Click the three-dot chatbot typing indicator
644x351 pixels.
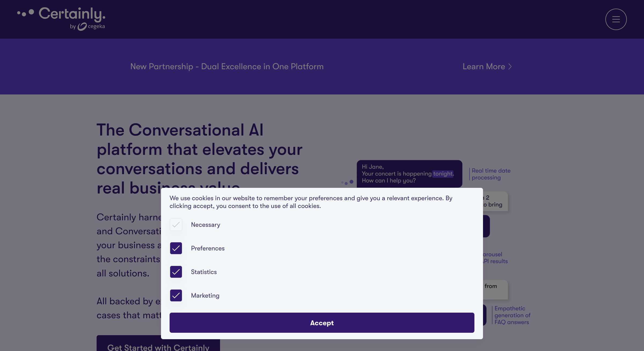click(347, 182)
